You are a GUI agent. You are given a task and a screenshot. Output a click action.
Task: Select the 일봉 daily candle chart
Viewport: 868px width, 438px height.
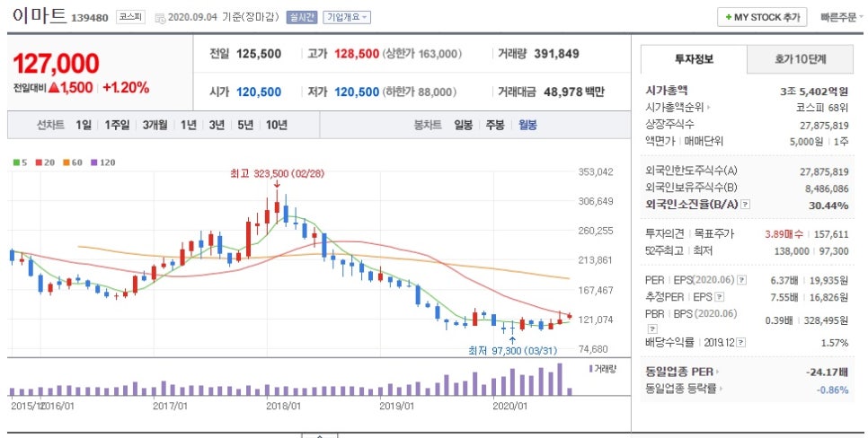coord(464,125)
